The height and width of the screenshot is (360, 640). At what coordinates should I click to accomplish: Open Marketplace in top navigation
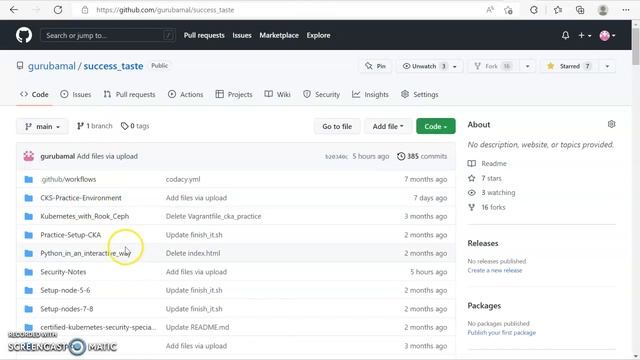click(x=279, y=36)
